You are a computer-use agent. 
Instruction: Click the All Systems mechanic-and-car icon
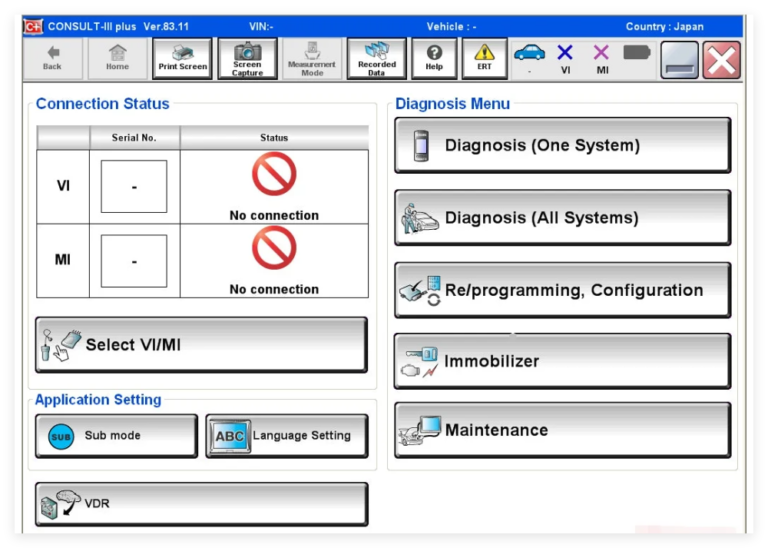click(x=419, y=218)
